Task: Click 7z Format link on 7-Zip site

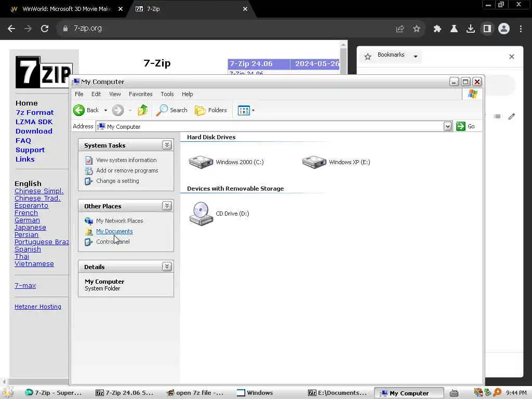Action: pyautogui.click(x=35, y=112)
